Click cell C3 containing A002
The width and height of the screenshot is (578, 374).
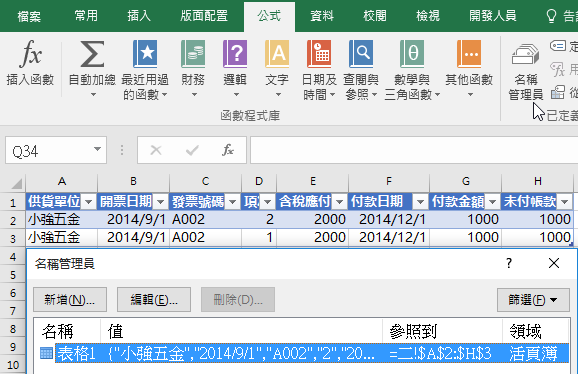click(x=205, y=238)
